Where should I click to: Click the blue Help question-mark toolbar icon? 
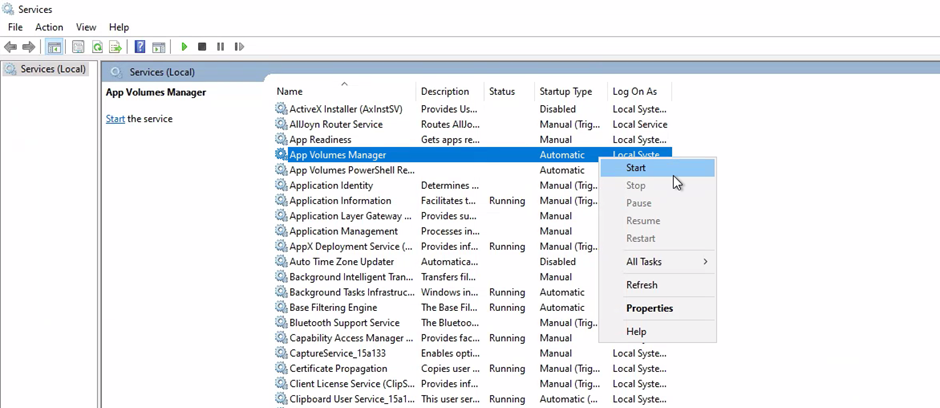(x=140, y=47)
